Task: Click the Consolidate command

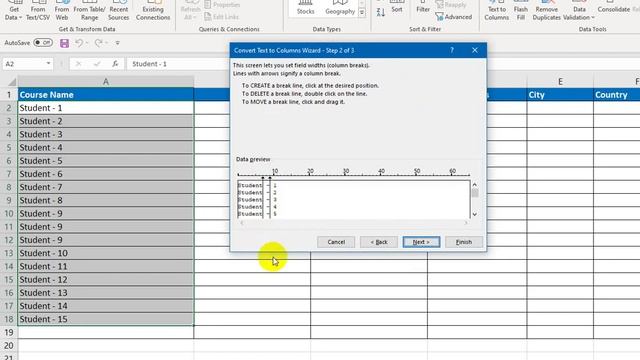Action: [613, 8]
